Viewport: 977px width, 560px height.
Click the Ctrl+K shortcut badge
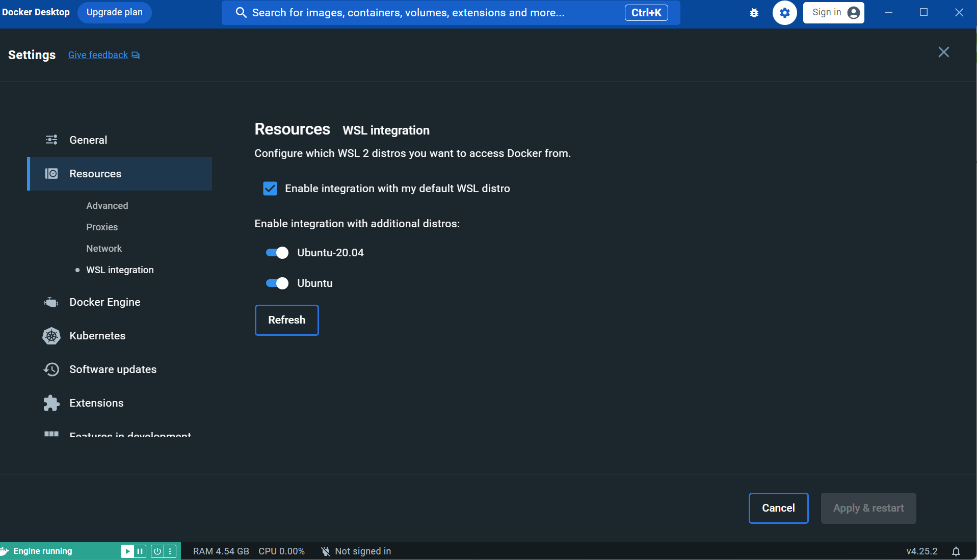646,13
